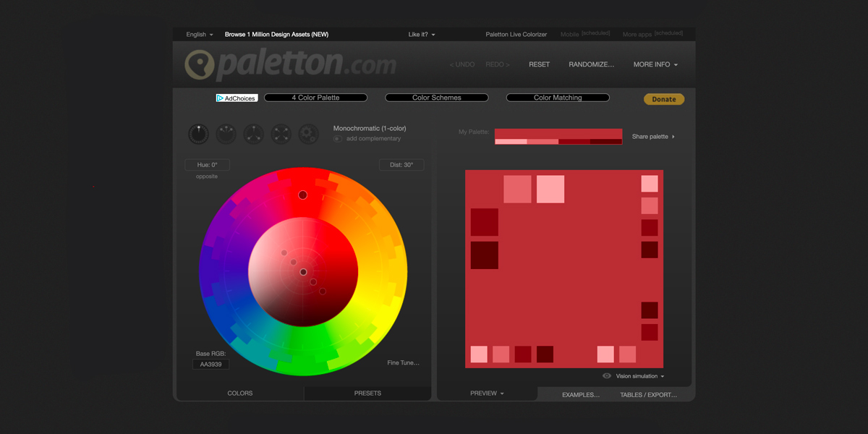Click the Donate button
The image size is (868, 434).
[x=663, y=98]
